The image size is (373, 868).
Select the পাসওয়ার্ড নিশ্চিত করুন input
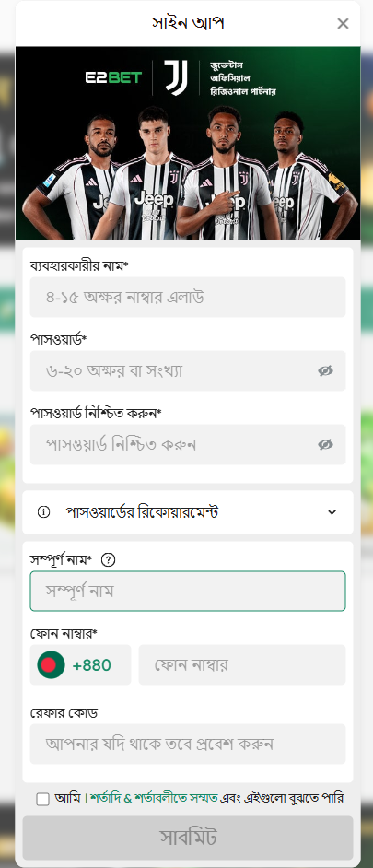(x=188, y=444)
